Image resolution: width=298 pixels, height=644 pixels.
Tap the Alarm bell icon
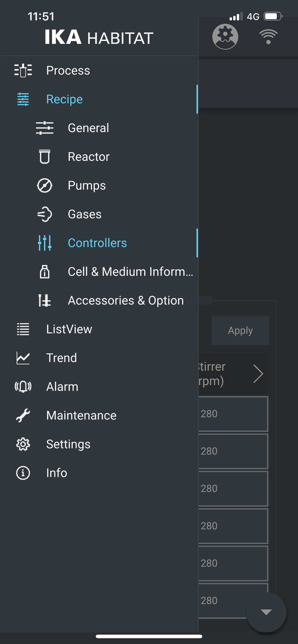(23, 387)
